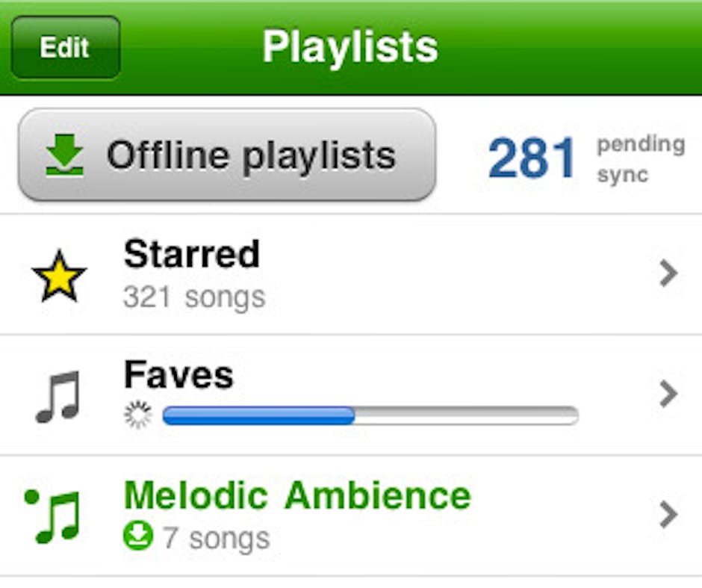Click the green download arrow on Offline playlists

(64, 155)
